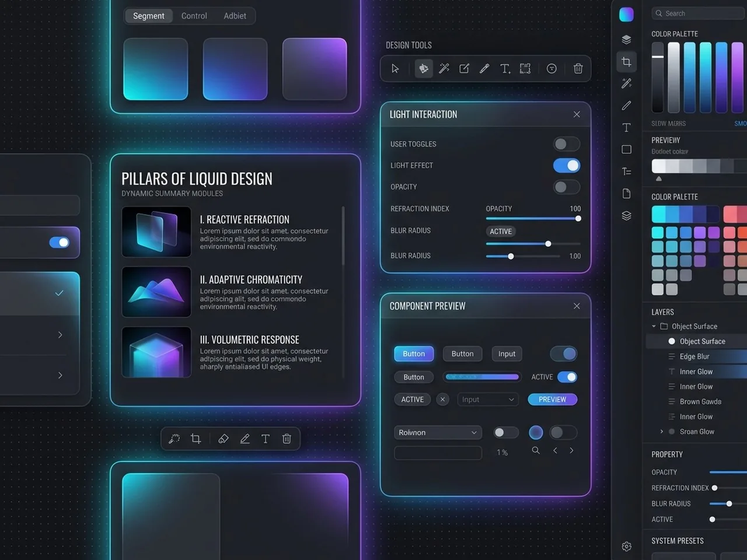The height and width of the screenshot is (560, 747).
Task: Click the magnifier icon in Component Preview
Action: (536, 450)
